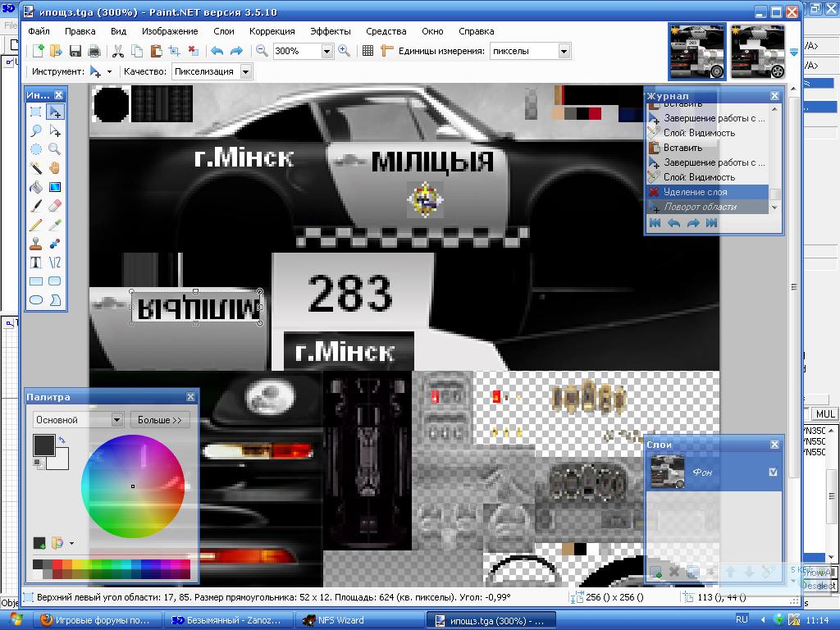Select the Paint Bucket tool
The image size is (840, 630).
click(36, 187)
